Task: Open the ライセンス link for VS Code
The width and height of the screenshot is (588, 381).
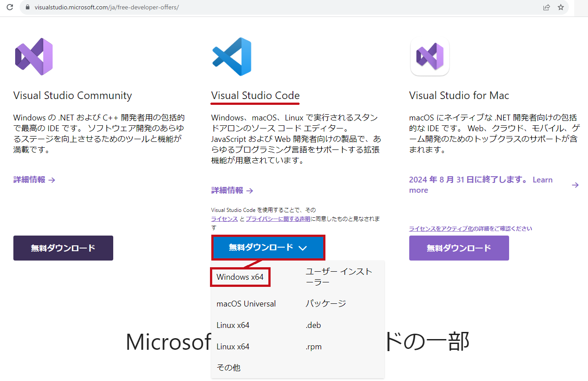Action: [225, 219]
